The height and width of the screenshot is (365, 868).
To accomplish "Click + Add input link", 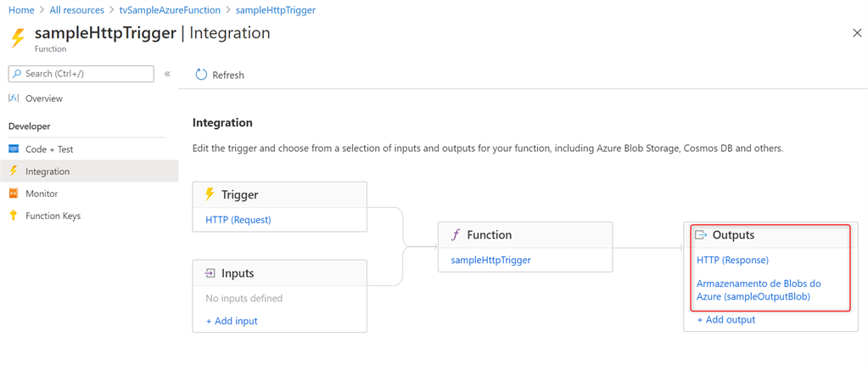I will coord(232,321).
